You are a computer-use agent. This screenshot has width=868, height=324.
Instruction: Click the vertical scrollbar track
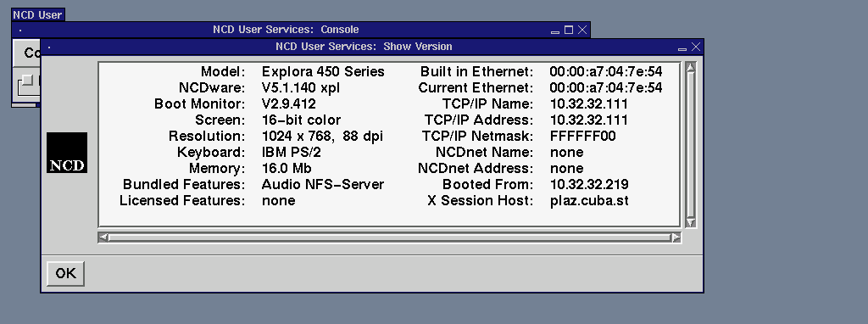tap(690, 145)
